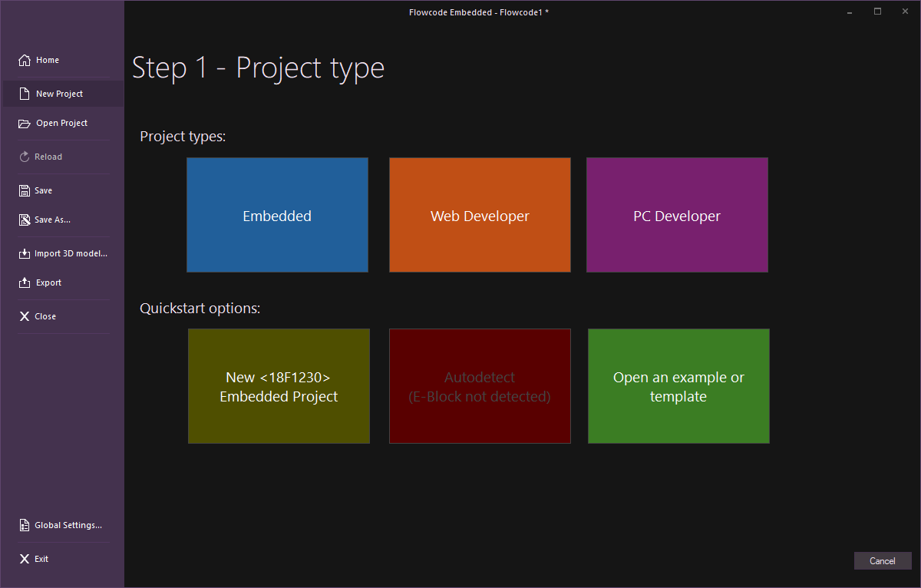
Task: Click the Close X icon in sidebar
Action: point(25,316)
